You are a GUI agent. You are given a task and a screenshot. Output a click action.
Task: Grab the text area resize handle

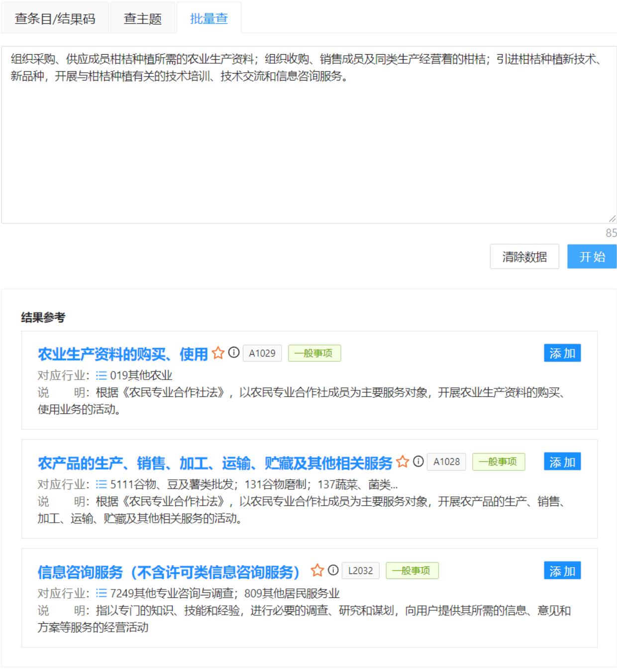click(612, 219)
